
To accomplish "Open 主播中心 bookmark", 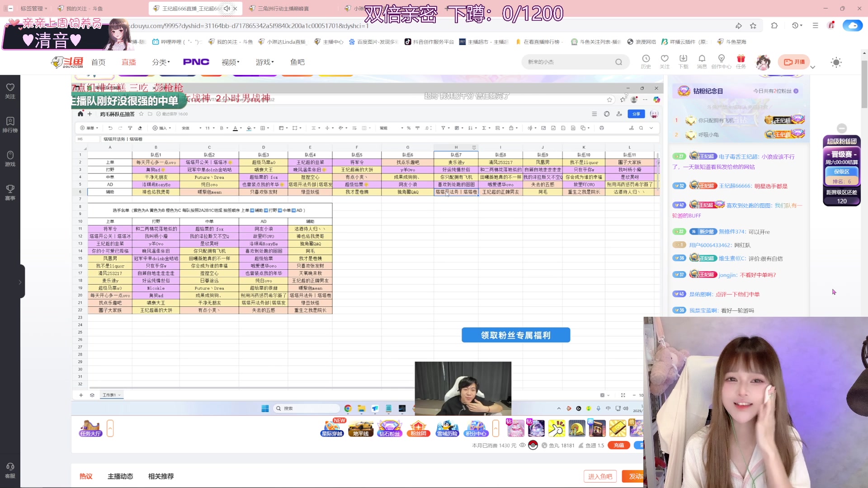I will tap(329, 42).
